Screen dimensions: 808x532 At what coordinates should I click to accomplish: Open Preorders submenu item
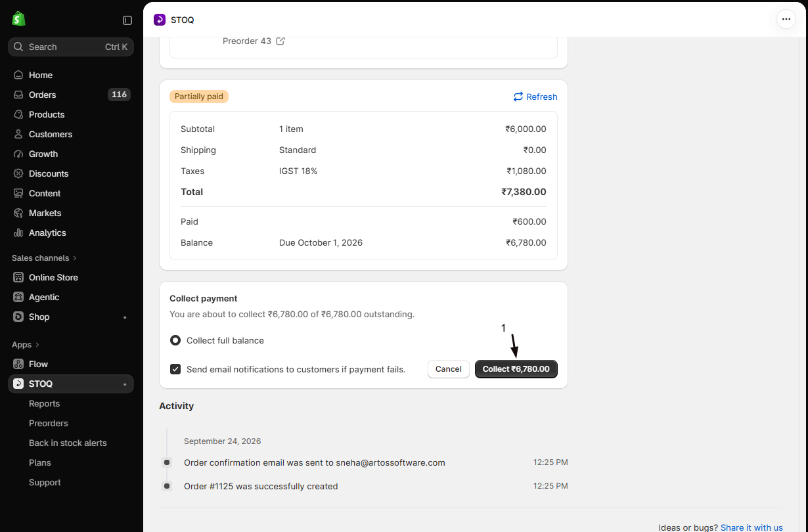pyautogui.click(x=49, y=423)
